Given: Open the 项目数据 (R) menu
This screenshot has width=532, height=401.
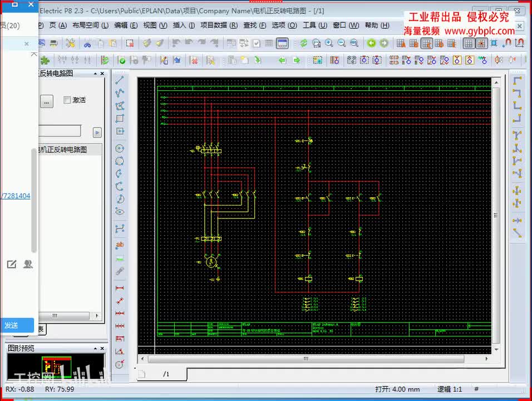Looking at the screenshot, I should (219, 25).
